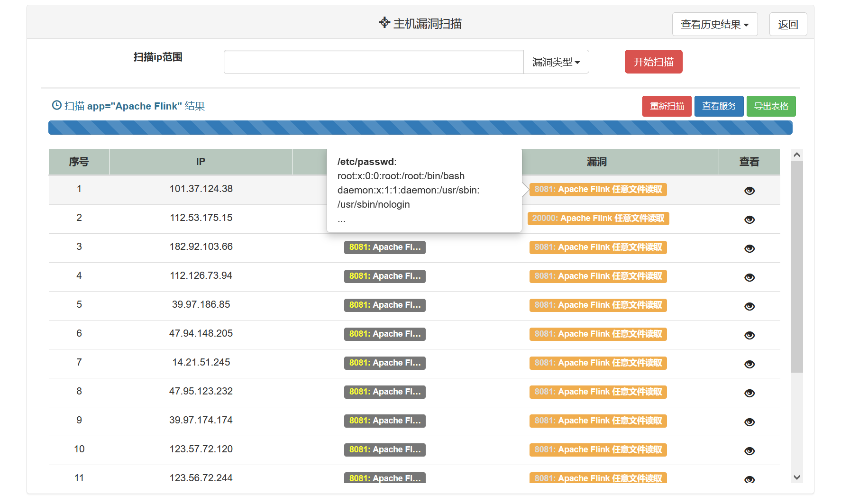Select IP address 112.126.73.94

(201, 275)
